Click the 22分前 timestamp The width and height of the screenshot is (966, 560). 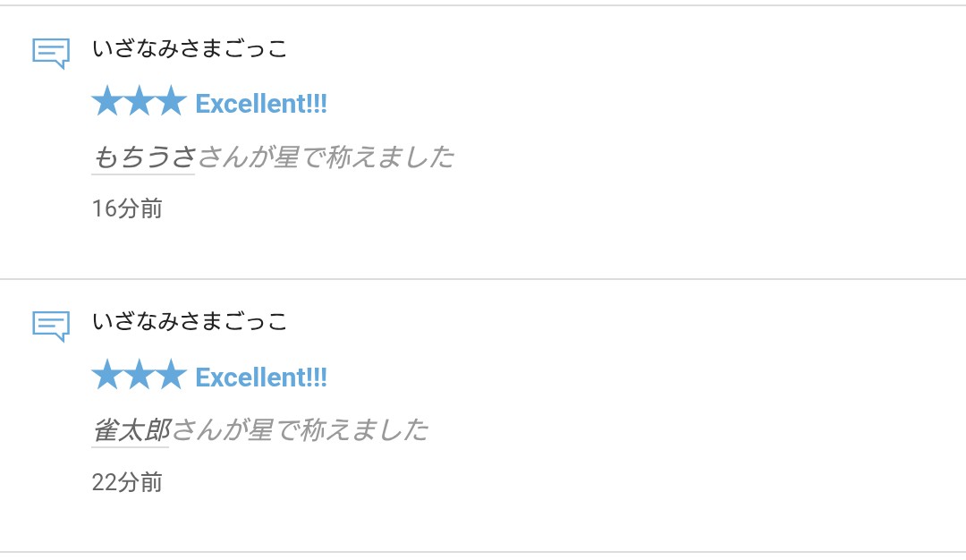click(x=127, y=482)
